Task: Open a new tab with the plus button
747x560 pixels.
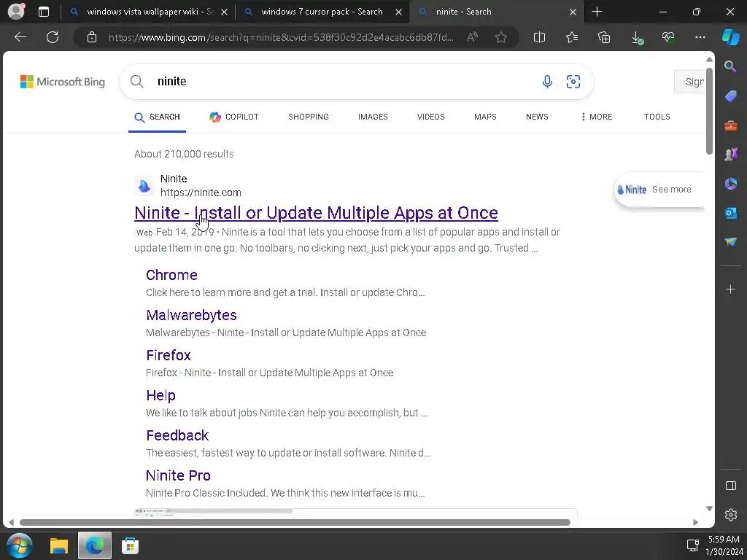Action: pyautogui.click(x=597, y=12)
